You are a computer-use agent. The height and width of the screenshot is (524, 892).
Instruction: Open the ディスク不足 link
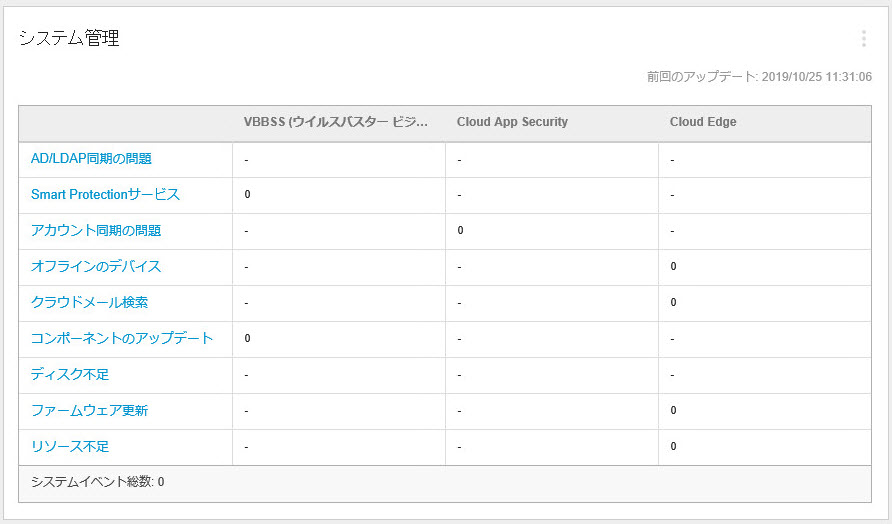(x=70, y=374)
